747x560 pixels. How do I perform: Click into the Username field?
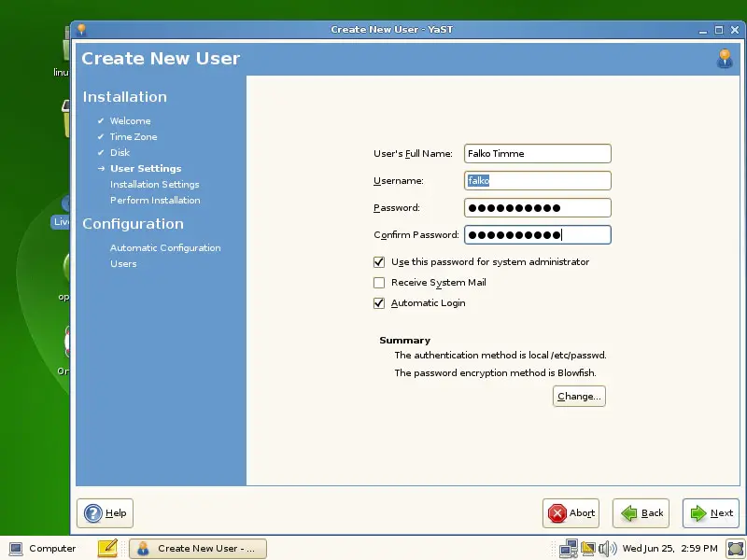click(x=538, y=180)
